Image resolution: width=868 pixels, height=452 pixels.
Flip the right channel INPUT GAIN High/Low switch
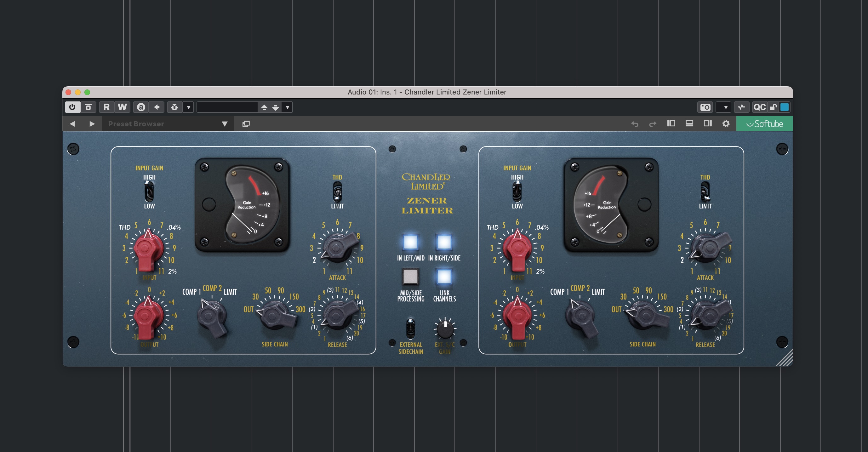(517, 191)
